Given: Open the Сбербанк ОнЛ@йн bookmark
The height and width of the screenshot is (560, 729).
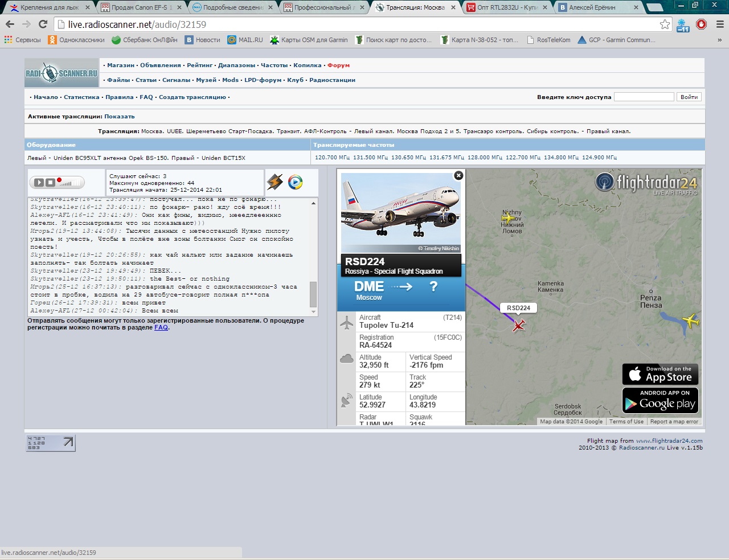Looking at the screenshot, I should 145,40.
